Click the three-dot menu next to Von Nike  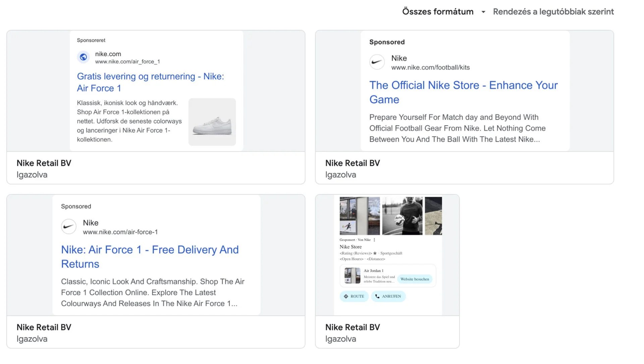(x=374, y=240)
